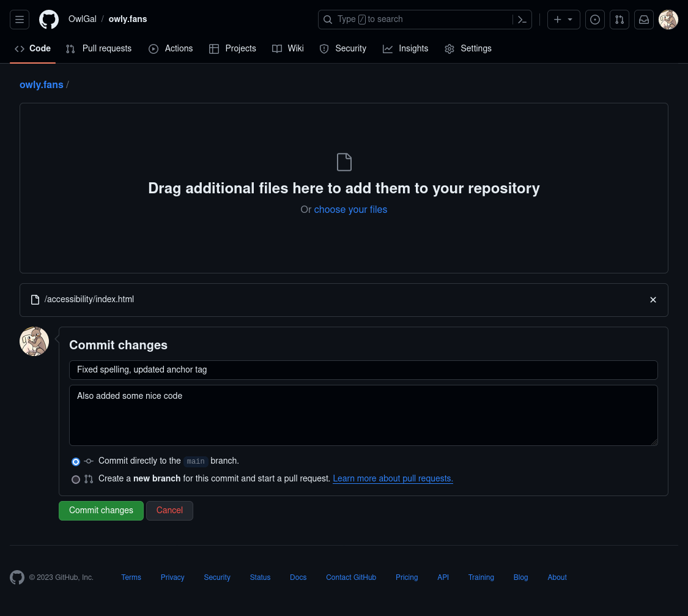Open the notifications inbox icon
The width and height of the screenshot is (688, 616).
pos(643,20)
